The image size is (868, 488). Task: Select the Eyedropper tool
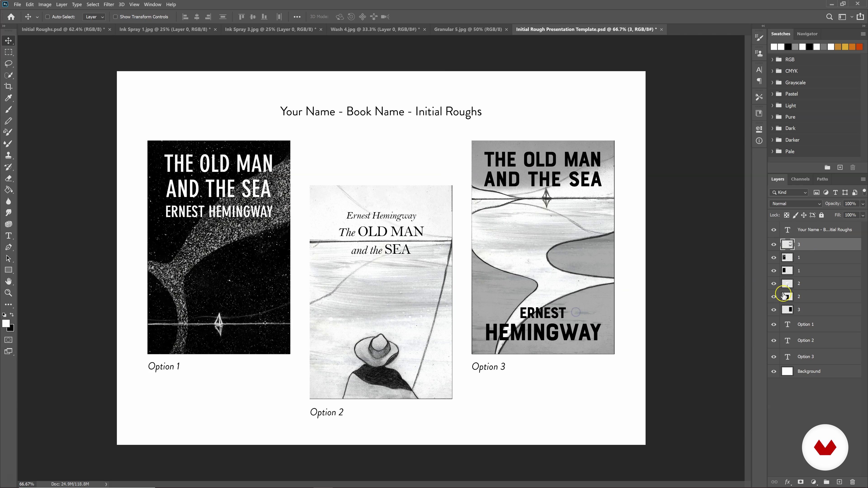coord(8,98)
